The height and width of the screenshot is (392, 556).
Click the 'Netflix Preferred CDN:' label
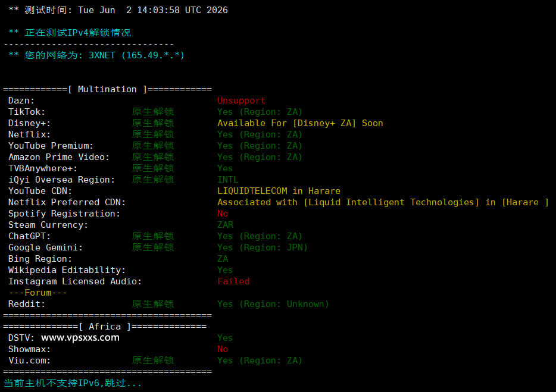67,203
